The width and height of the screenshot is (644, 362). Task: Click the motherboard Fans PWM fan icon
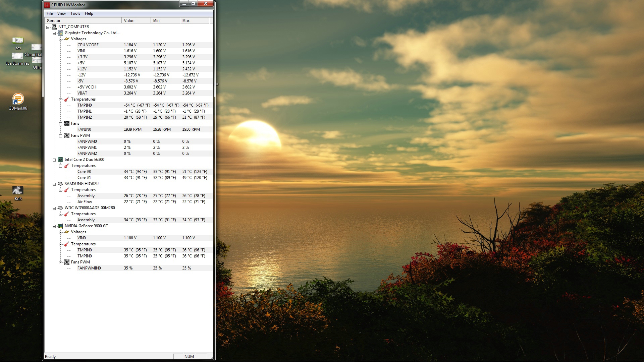tap(67, 135)
